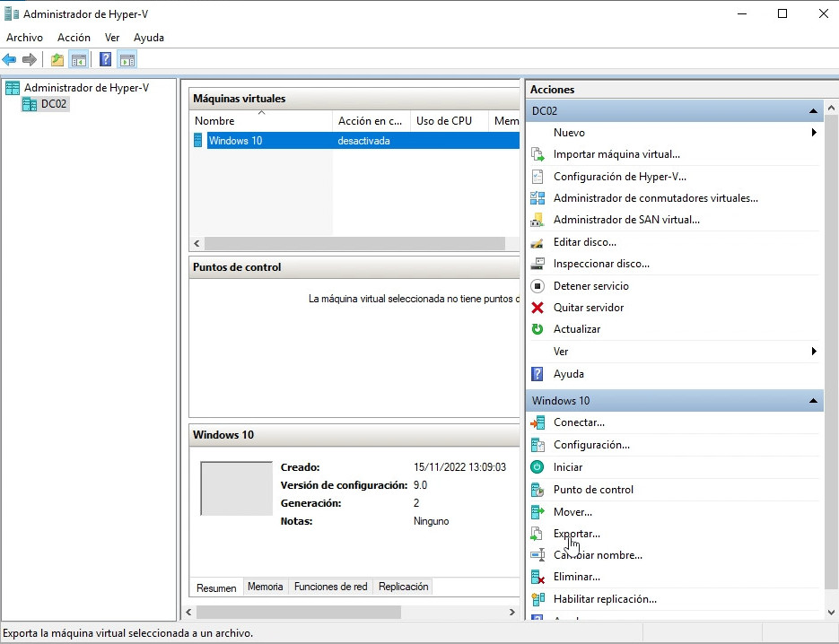This screenshot has width=839, height=644.
Task: Open the Acción menu
Action: coord(74,38)
